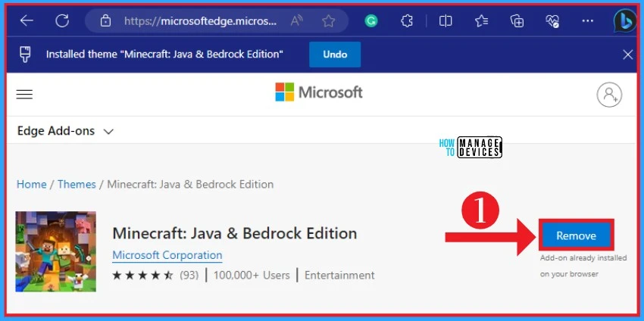Undo the installed Minecraft theme
Screen dimensions: 644x321
(335, 55)
